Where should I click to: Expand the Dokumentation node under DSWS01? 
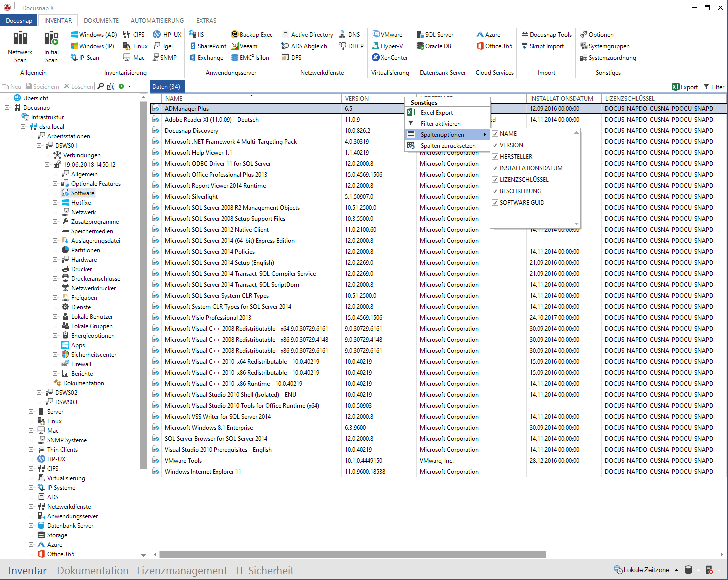click(47, 383)
